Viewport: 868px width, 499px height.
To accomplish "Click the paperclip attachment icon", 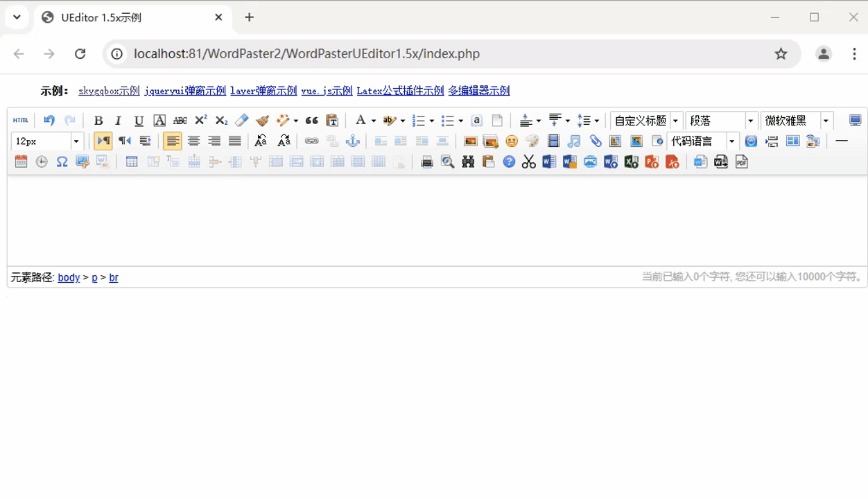I will (x=595, y=141).
